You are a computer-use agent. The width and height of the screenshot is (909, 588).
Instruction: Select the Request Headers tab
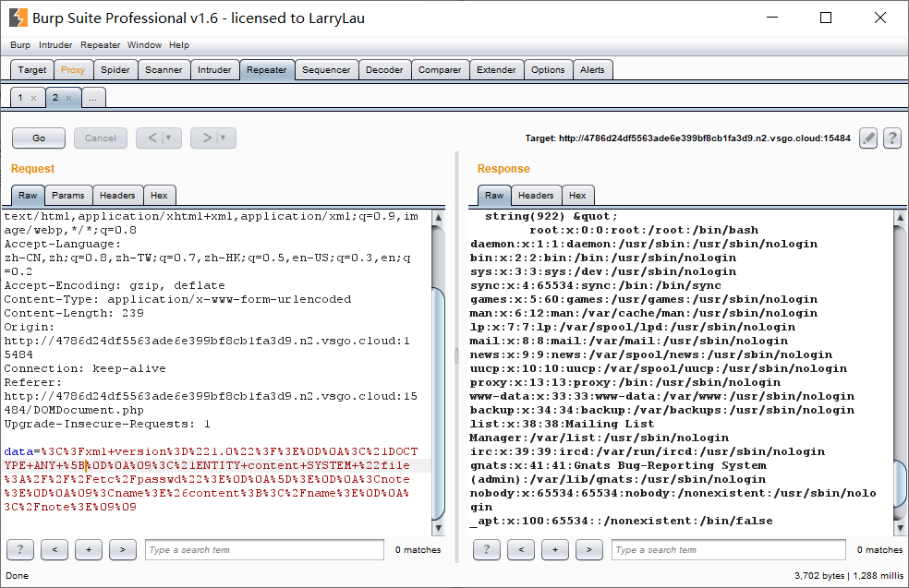click(117, 195)
